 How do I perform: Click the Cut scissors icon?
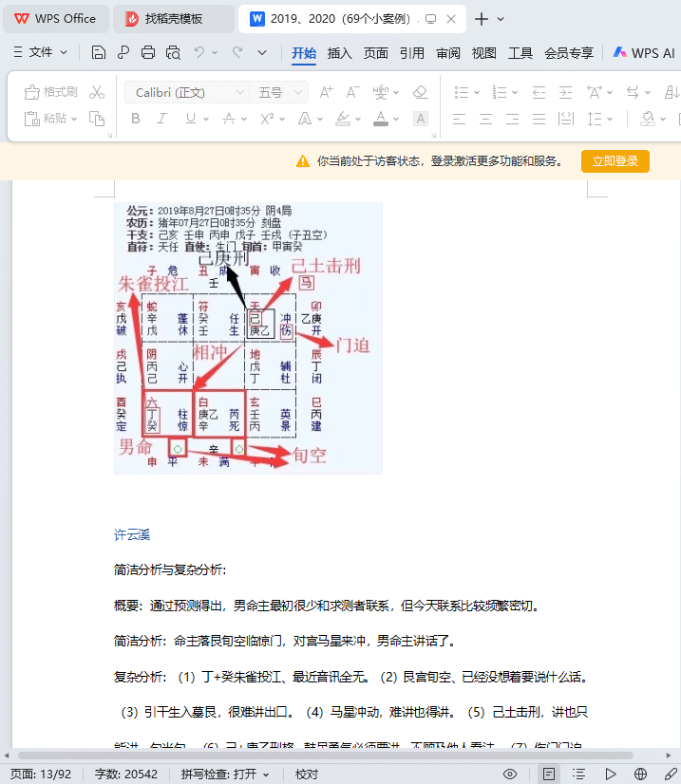pyautogui.click(x=97, y=92)
